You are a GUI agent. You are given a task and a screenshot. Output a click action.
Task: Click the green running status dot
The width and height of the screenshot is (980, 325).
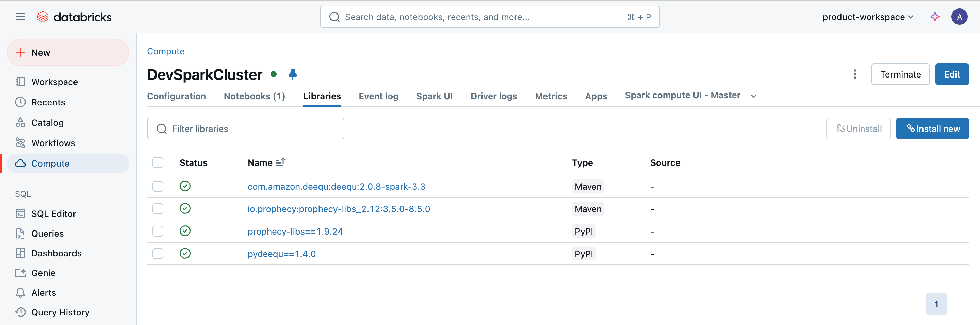coord(274,74)
